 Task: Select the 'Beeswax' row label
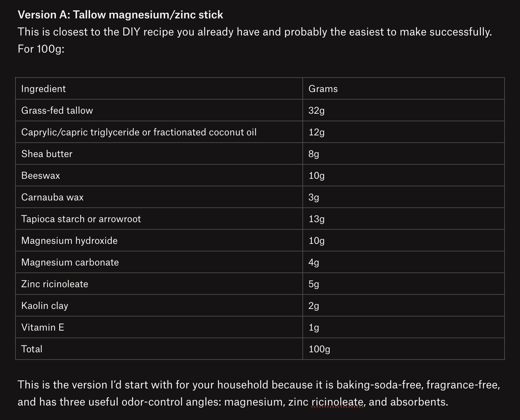click(159, 175)
